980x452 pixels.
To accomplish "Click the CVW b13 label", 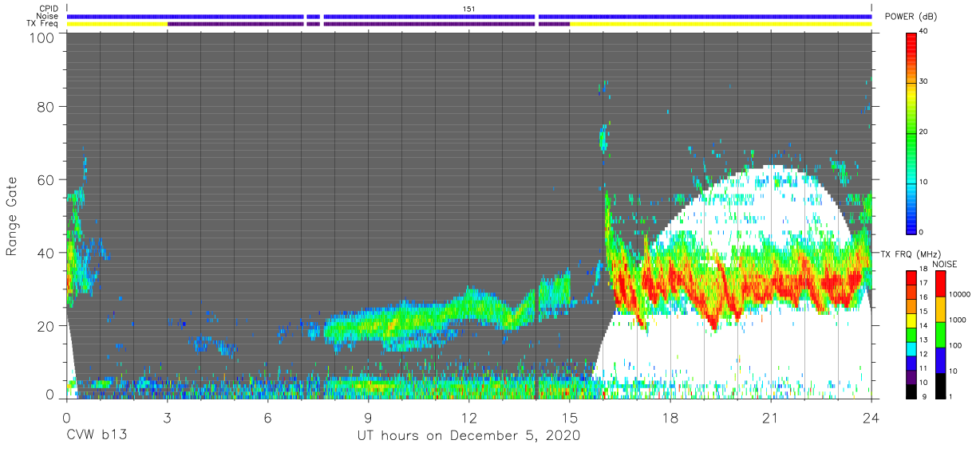I will click(x=97, y=436).
